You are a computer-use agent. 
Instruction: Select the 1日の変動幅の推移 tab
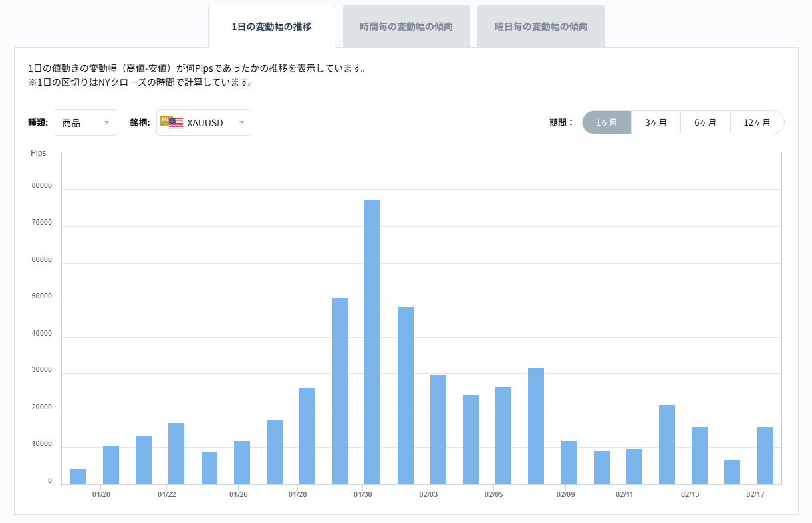coord(271,25)
